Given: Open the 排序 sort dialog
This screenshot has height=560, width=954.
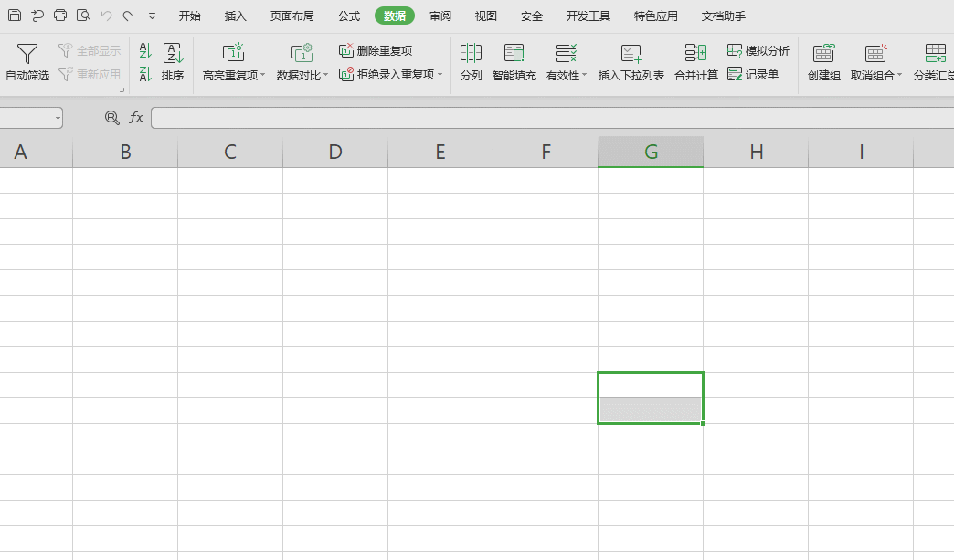Looking at the screenshot, I should pos(173,62).
